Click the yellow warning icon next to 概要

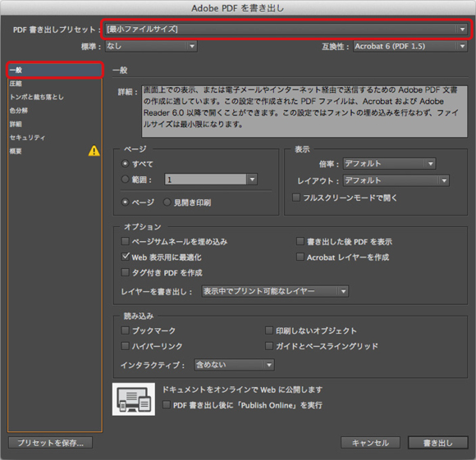94,151
